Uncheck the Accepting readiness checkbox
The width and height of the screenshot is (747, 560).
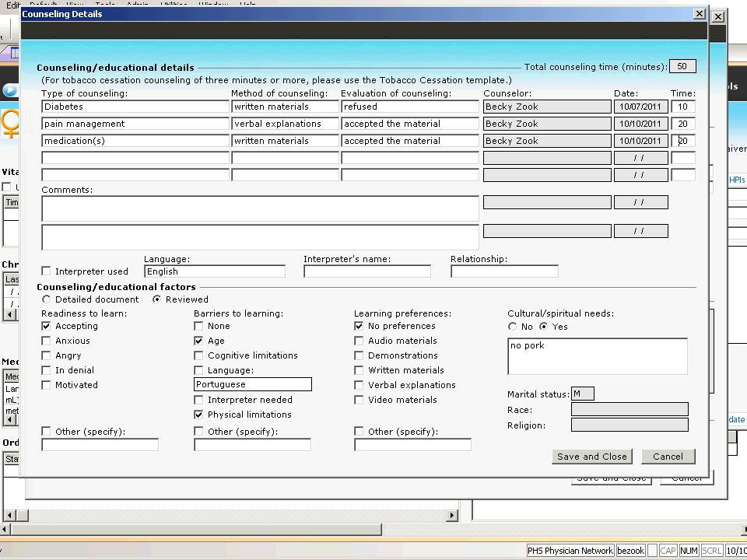tap(46, 326)
